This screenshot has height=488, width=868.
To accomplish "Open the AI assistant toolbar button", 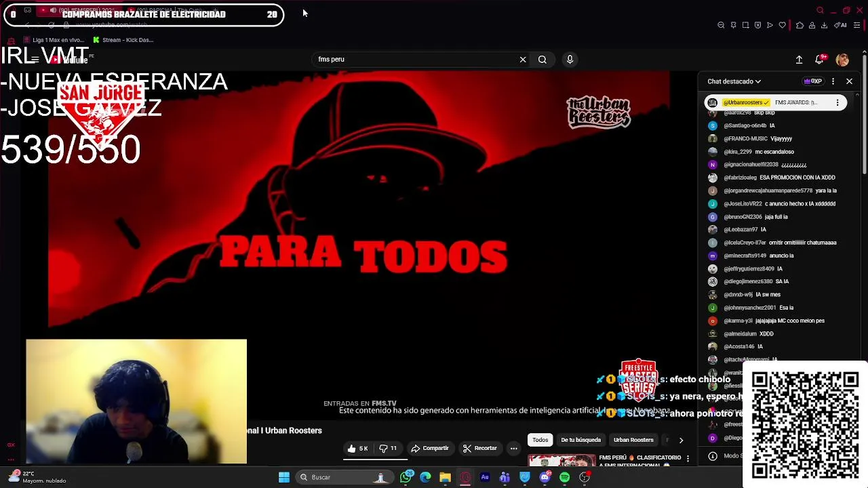I will click(840, 25).
